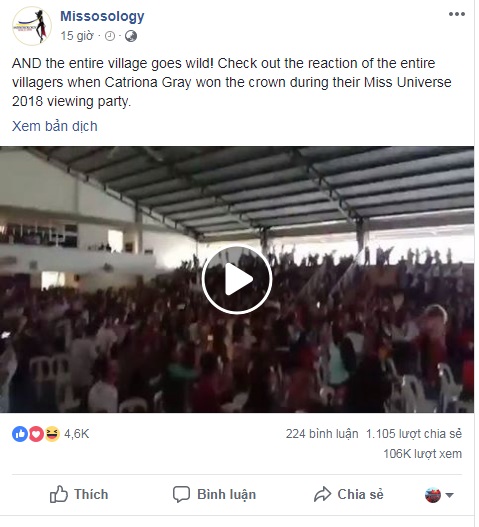Click the Bình luận comment button
479x527 pixels.
pyautogui.click(x=214, y=494)
